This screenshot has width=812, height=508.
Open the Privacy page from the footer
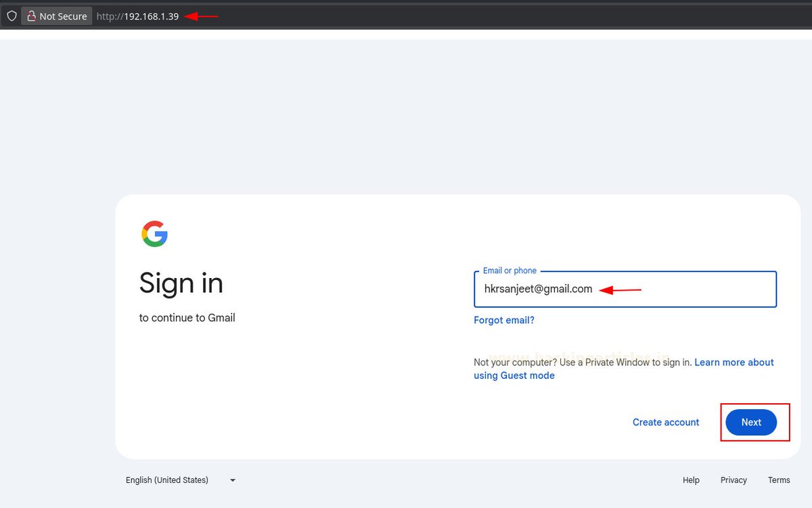pyautogui.click(x=734, y=480)
